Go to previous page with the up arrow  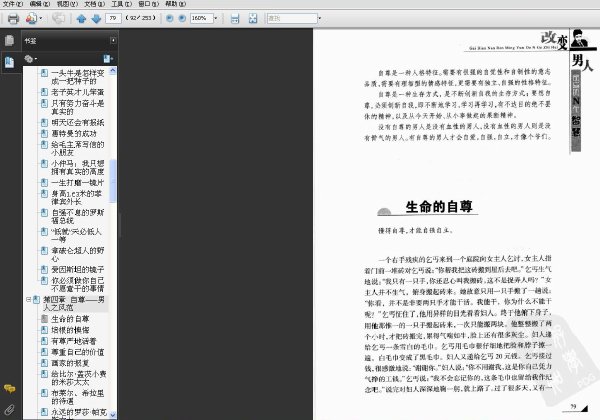81,18
